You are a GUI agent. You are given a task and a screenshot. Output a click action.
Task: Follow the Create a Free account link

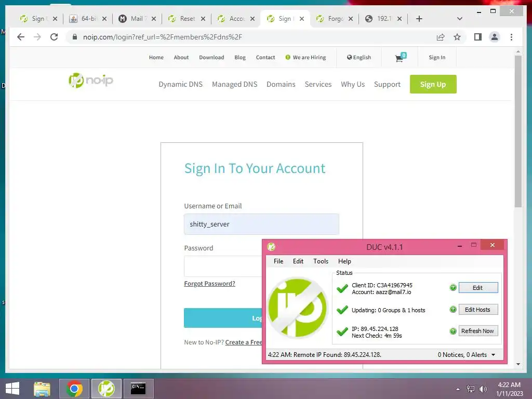244,342
